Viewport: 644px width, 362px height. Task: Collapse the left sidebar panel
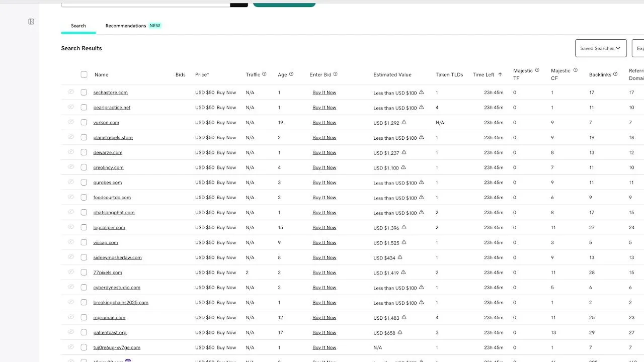31,22
